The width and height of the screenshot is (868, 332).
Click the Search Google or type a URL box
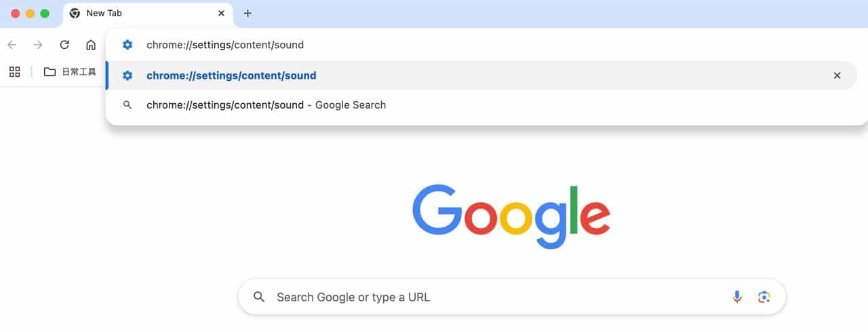click(x=512, y=297)
